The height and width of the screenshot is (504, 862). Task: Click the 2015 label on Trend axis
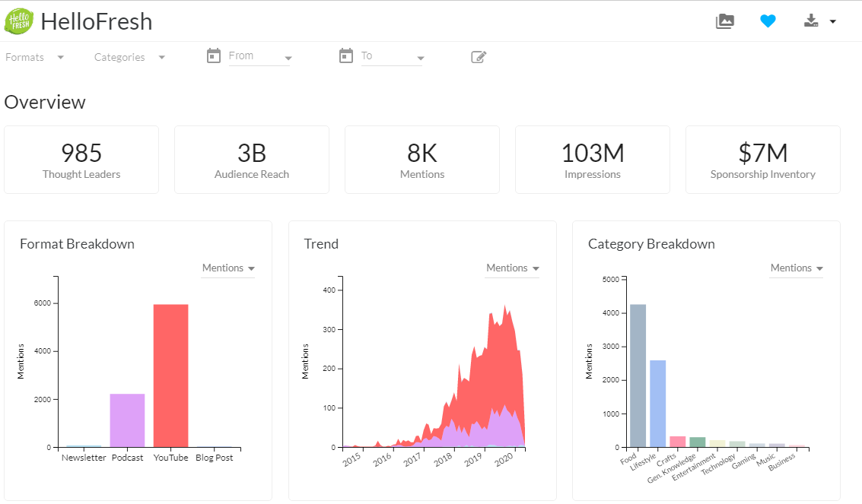point(351,459)
